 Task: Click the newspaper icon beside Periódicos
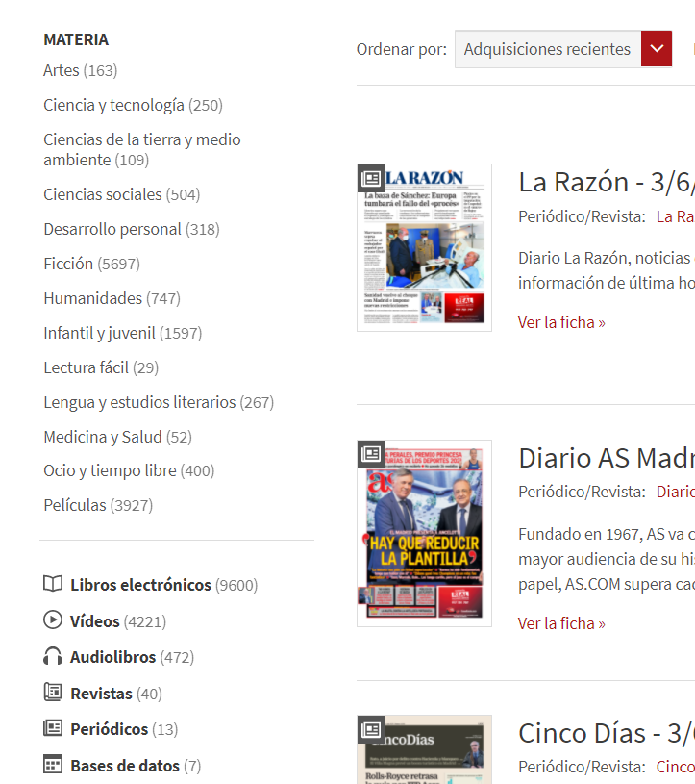coord(53,728)
